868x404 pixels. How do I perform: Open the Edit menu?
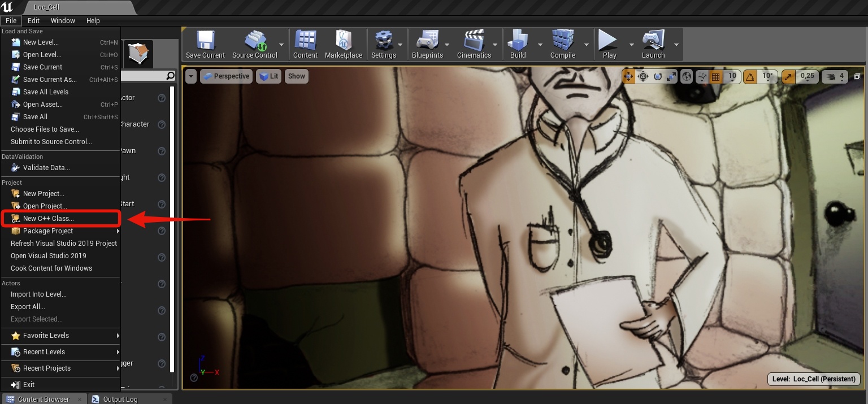click(x=33, y=21)
